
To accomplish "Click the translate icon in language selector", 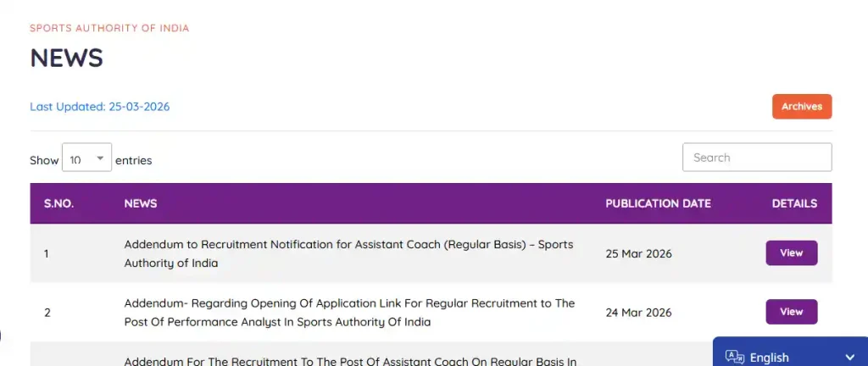I will point(735,357).
